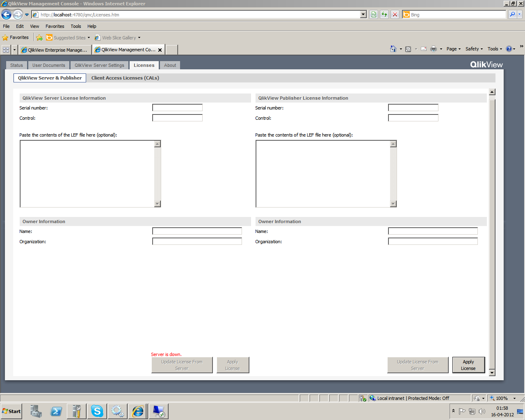Image resolution: width=525 pixels, height=420 pixels.
Task: Open the IE Help question mark icon
Action: (x=509, y=49)
